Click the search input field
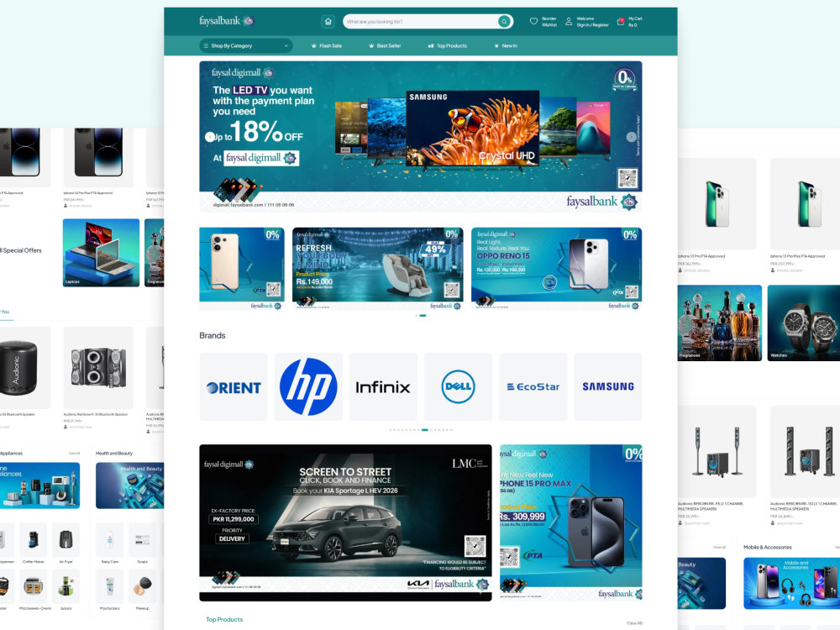This screenshot has height=630, width=840. (x=421, y=22)
